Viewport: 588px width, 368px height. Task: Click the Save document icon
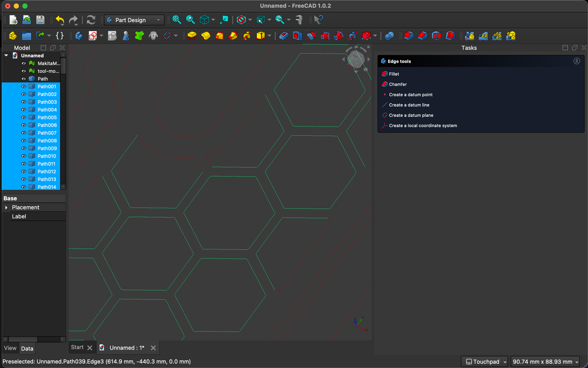(40, 20)
